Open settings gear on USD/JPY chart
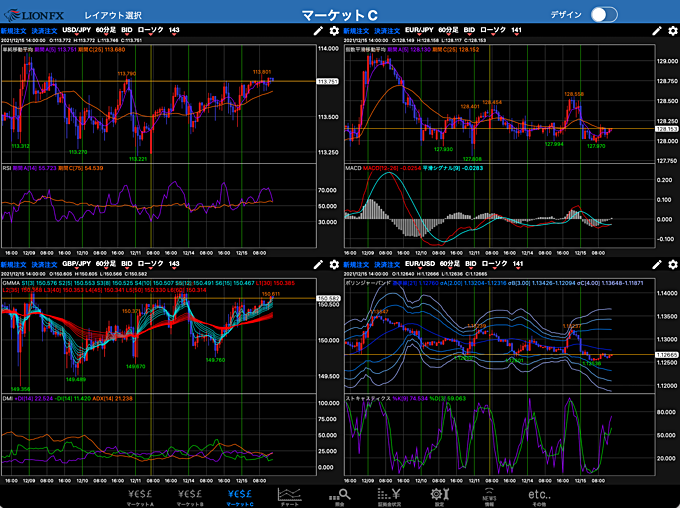Screen dimensions: 680x508 tap(333, 31)
